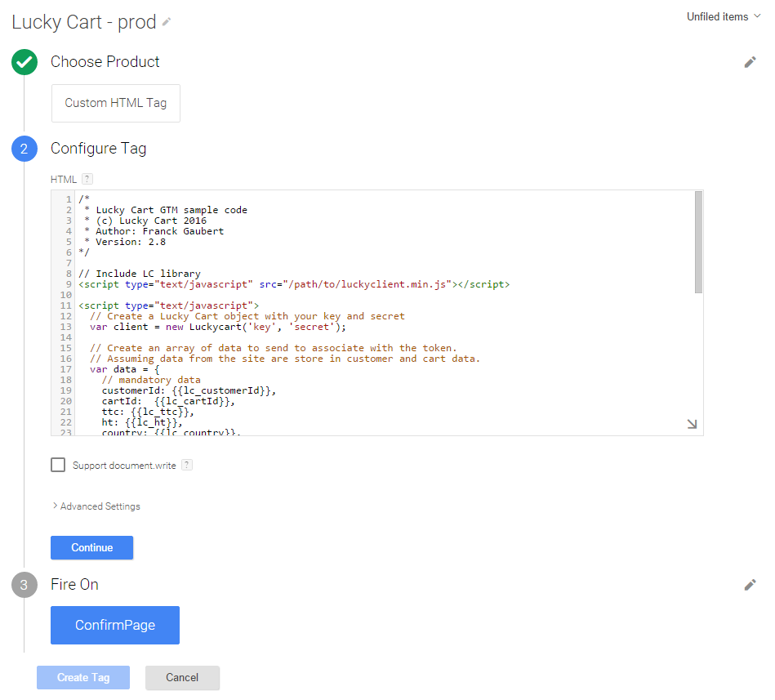The image size is (775, 700).
Task: Open the help icon next to HTML label
Action: tap(87, 179)
